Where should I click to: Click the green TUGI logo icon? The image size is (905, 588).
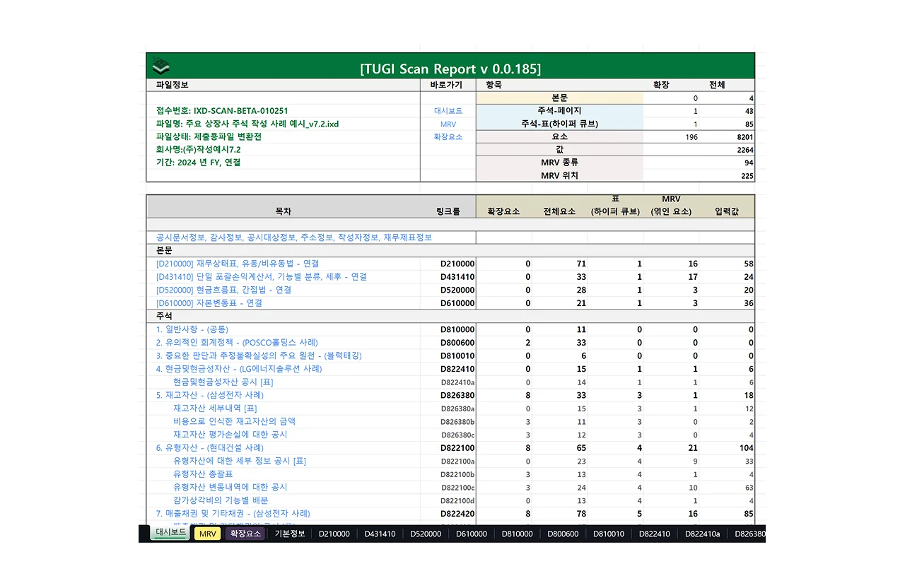pyautogui.click(x=161, y=66)
